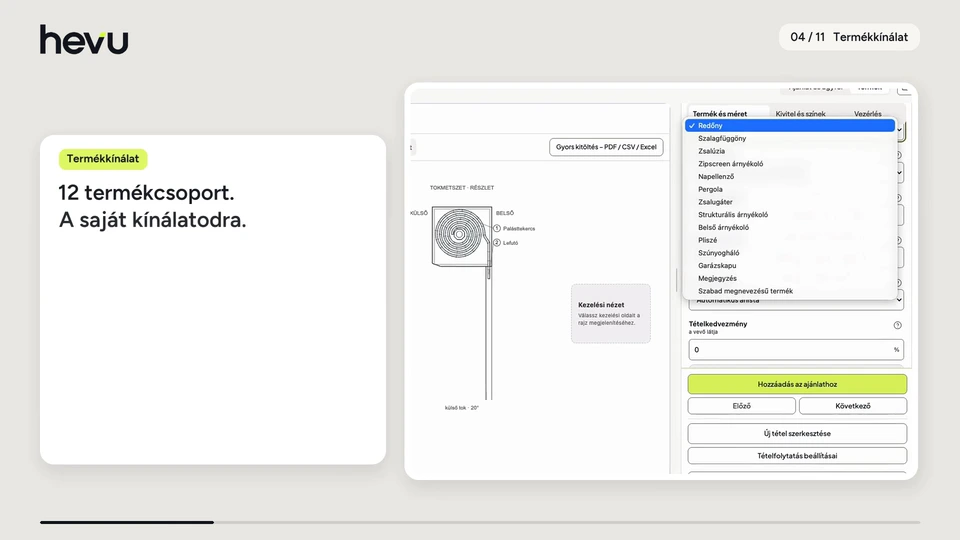Click the Tételkedvezmény help icon

click(897, 325)
